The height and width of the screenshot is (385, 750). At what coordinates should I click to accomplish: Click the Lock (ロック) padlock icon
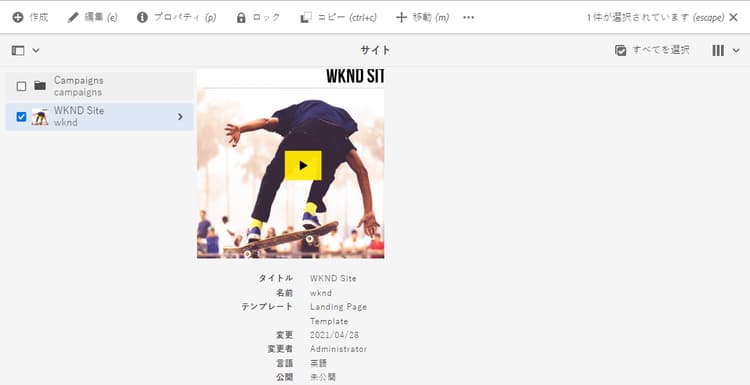tap(241, 18)
